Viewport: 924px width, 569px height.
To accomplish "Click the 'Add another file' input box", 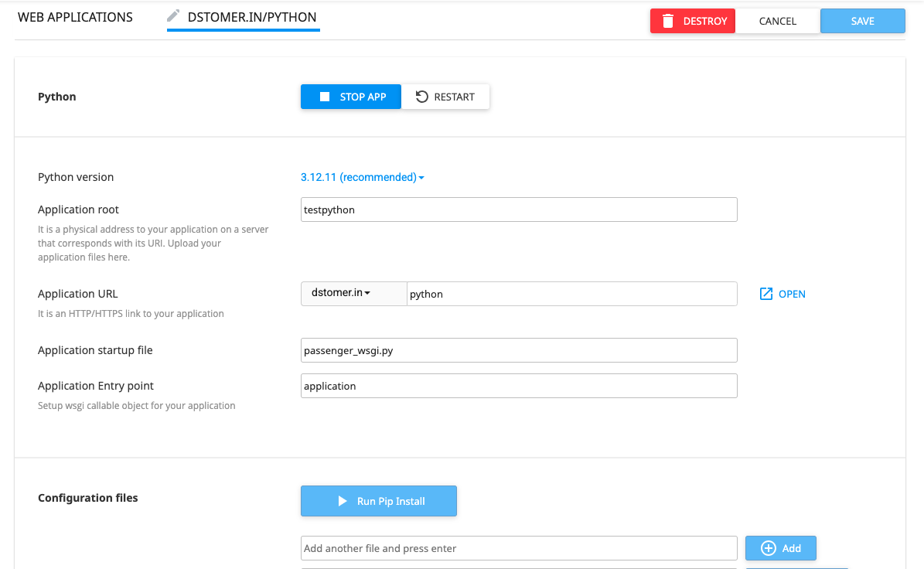I will [518, 548].
